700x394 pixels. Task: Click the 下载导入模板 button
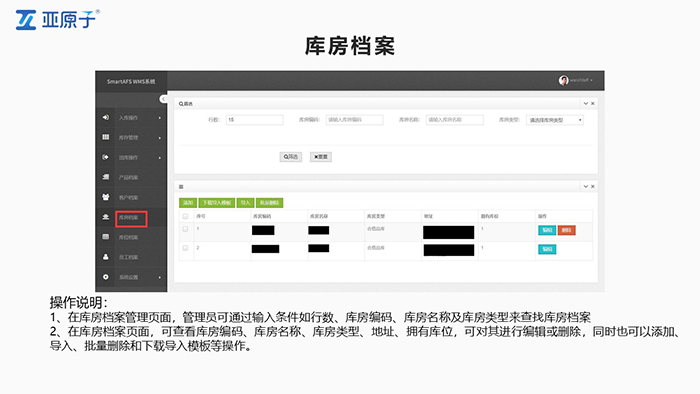(217, 203)
